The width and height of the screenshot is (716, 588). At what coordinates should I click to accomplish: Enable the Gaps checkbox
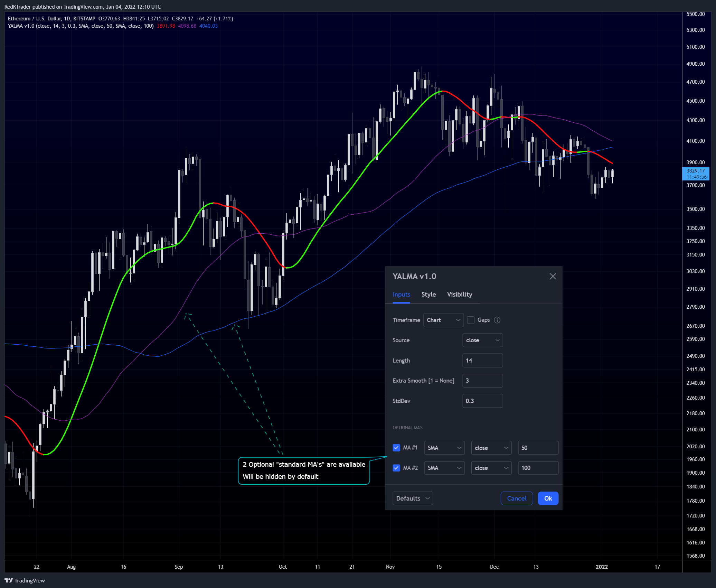coord(471,320)
